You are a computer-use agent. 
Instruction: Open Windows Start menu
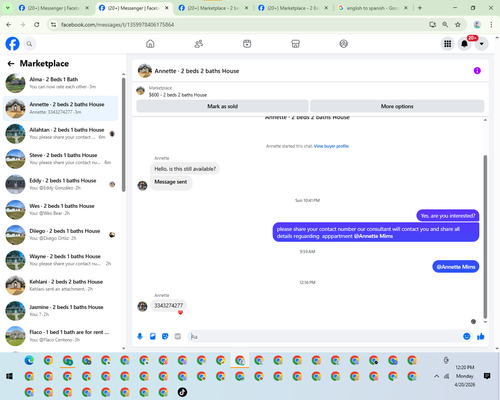pos(9,376)
